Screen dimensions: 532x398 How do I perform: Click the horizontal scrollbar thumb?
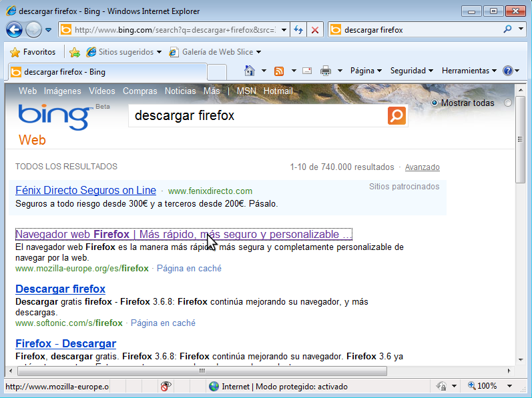[x=202, y=371]
